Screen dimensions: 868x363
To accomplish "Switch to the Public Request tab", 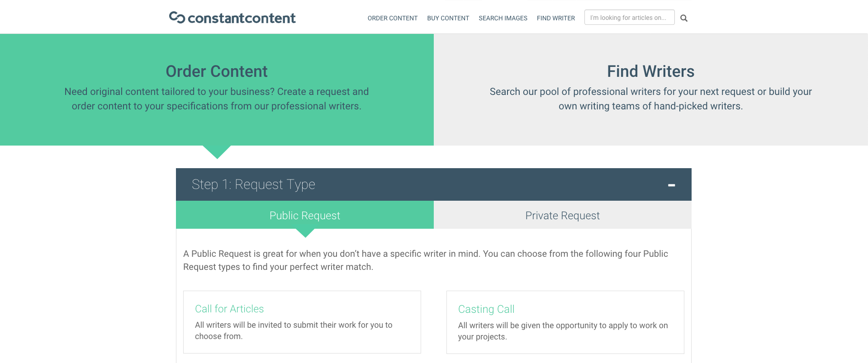I will (x=304, y=216).
